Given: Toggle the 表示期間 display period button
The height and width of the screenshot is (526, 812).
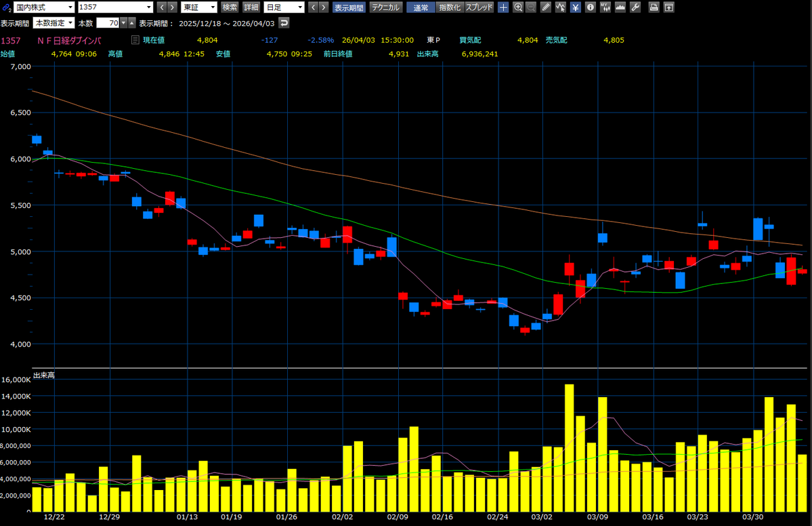Looking at the screenshot, I should tap(349, 7).
